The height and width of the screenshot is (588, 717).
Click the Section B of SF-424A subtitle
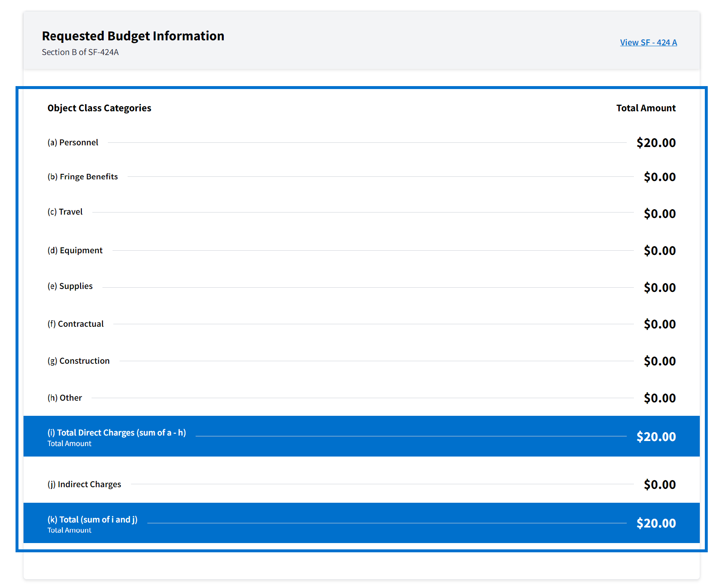coord(80,52)
